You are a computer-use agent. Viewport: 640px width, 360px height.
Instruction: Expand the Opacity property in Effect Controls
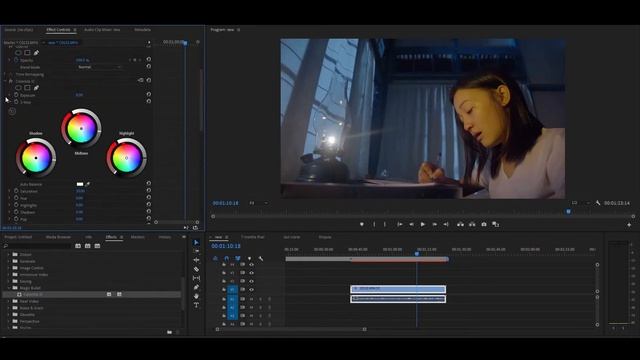[x=9, y=60]
